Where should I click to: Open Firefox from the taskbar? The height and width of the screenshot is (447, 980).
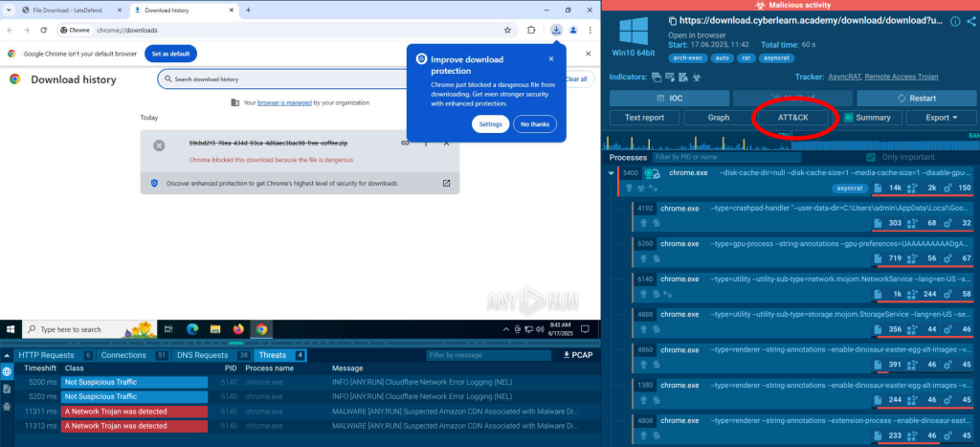pyautogui.click(x=238, y=329)
